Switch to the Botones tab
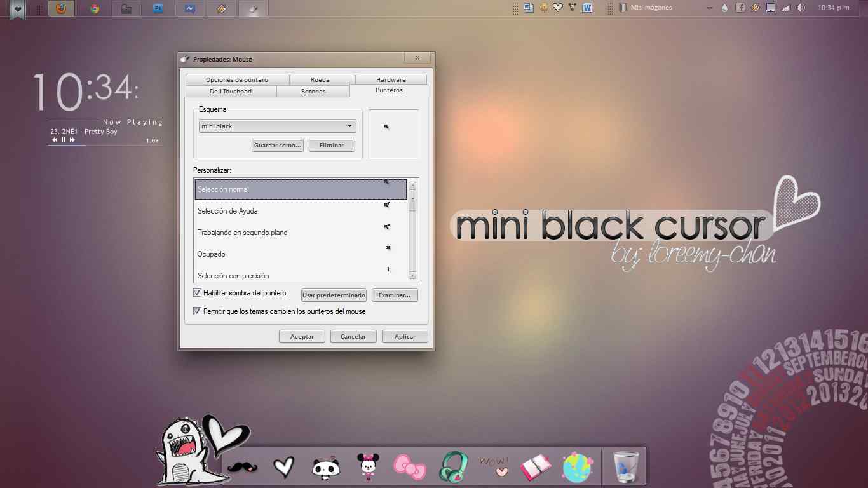The image size is (868, 488). (313, 91)
